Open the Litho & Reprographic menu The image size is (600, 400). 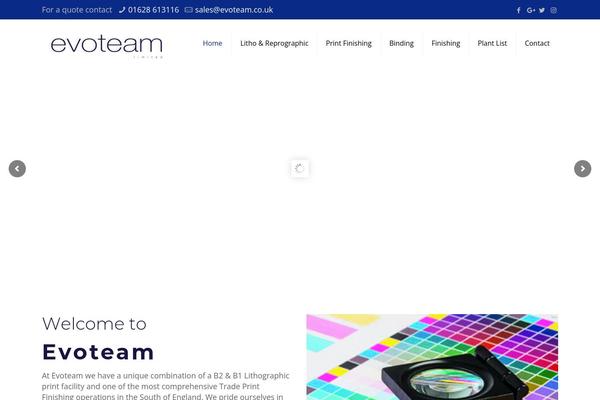coord(274,43)
